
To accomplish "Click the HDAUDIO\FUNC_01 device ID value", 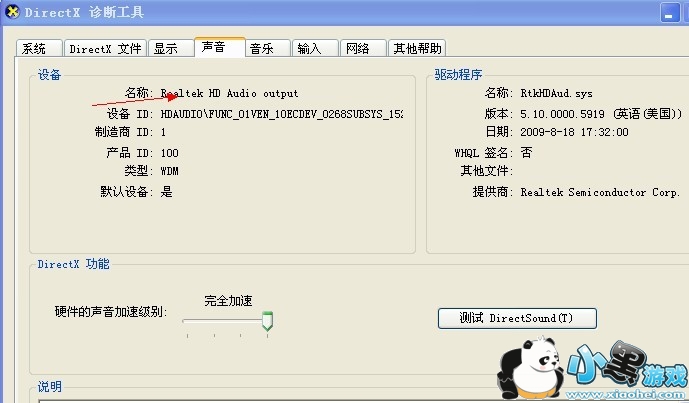I will tap(282, 114).
